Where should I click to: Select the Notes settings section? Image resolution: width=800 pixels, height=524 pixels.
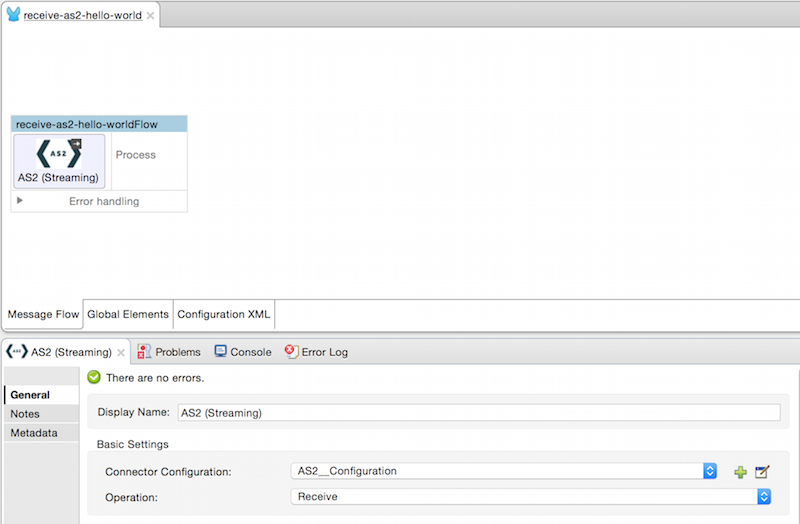(42, 414)
